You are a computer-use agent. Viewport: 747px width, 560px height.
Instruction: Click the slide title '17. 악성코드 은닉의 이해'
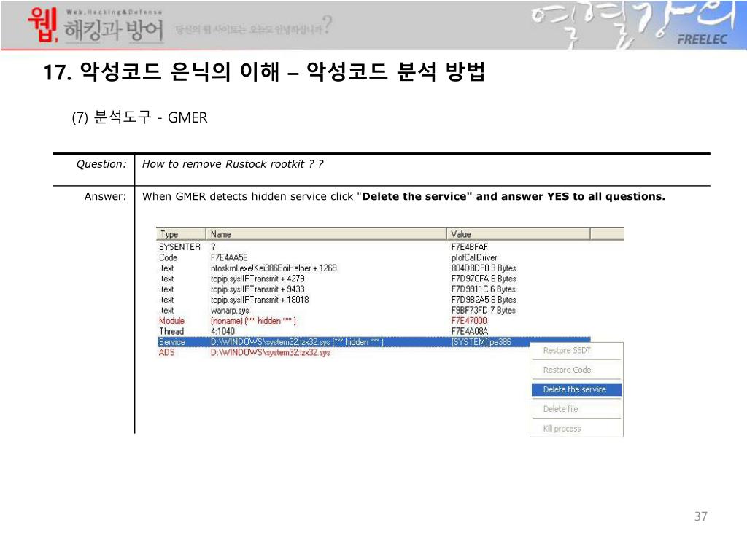[x=161, y=72]
